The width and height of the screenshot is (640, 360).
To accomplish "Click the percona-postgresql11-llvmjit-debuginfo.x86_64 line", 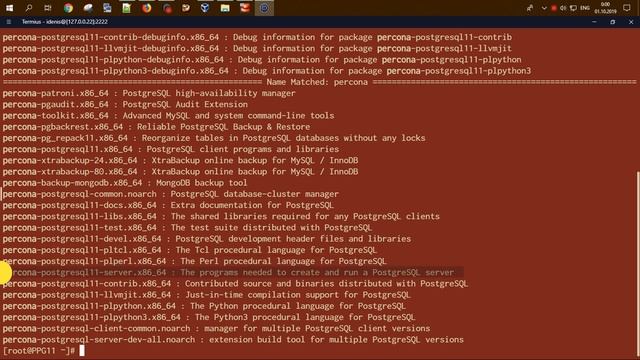I will click(x=257, y=49).
